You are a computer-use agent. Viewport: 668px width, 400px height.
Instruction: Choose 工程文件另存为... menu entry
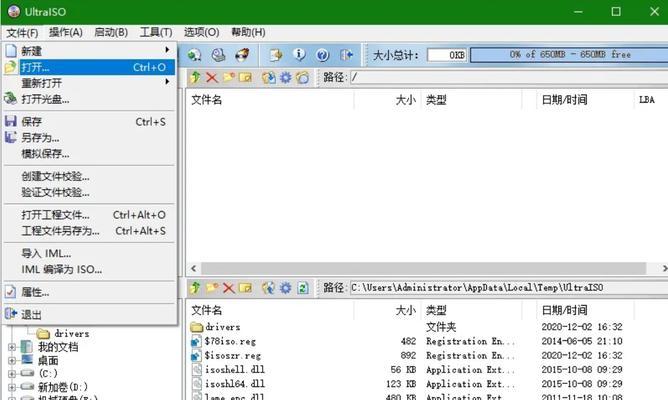click(89, 231)
